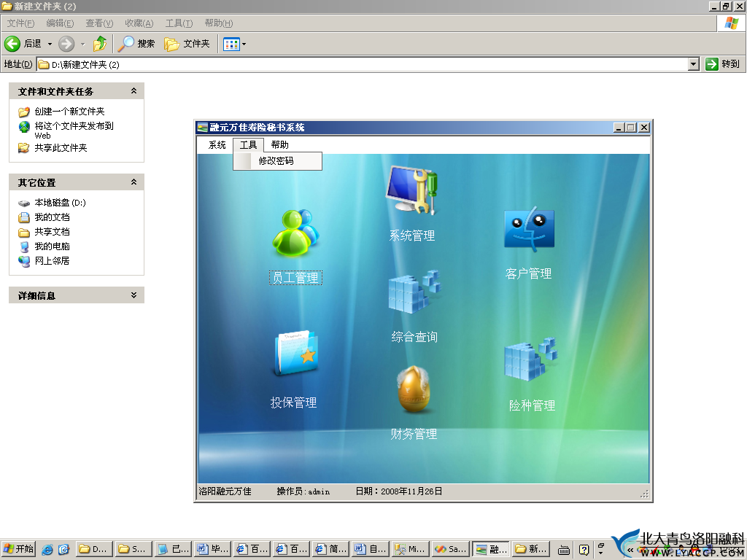Click the 综合查询 label
747x560 pixels.
tap(414, 337)
